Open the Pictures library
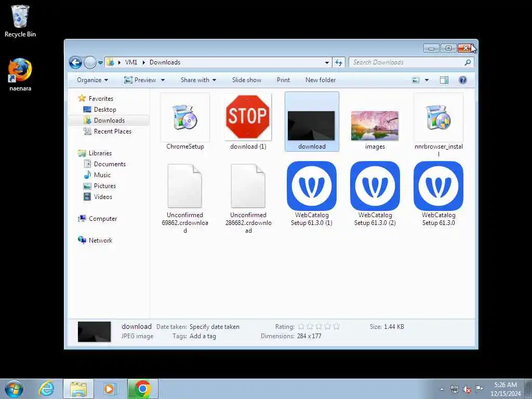 click(105, 186)
